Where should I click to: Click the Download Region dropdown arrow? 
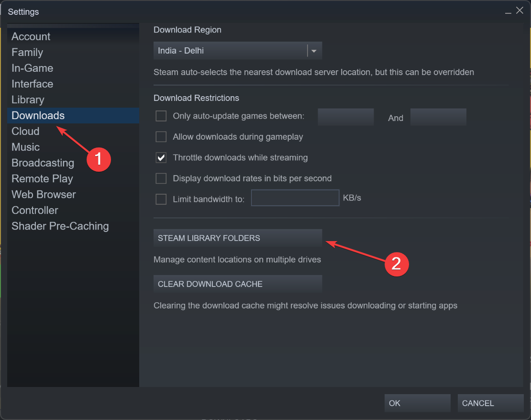pos(314,51)
